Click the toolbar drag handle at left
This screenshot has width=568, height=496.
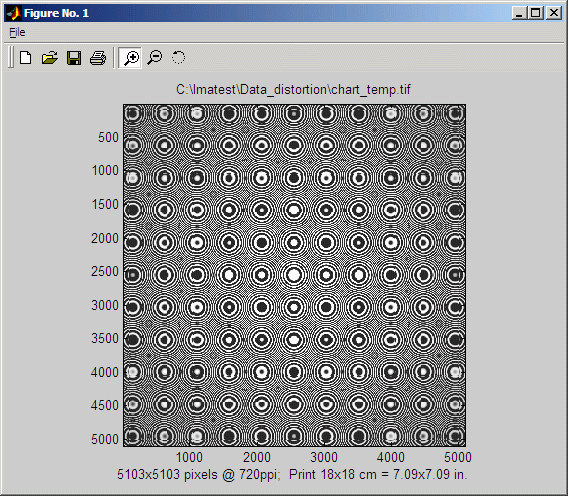click(x=11, y=58)
